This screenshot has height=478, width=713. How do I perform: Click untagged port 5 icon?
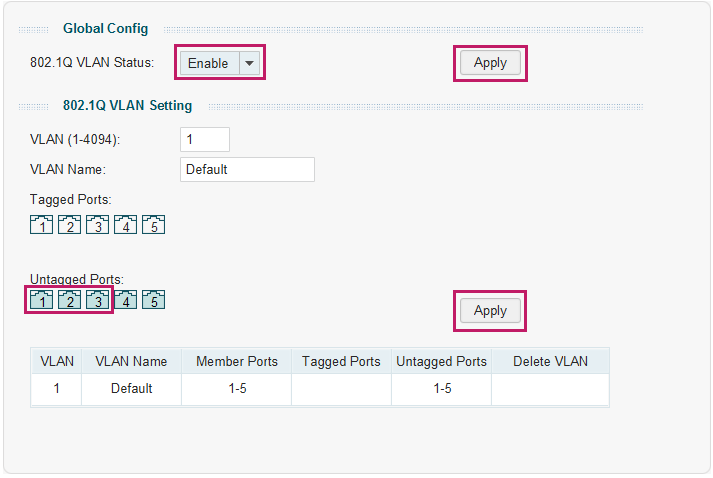(x=154, y=300)
